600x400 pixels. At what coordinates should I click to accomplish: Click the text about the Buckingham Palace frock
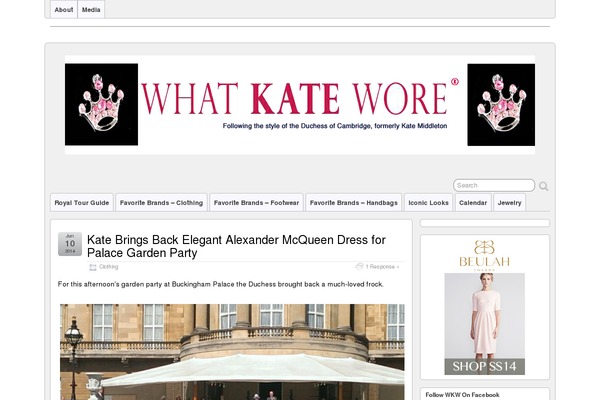click(x=220, y=284)
